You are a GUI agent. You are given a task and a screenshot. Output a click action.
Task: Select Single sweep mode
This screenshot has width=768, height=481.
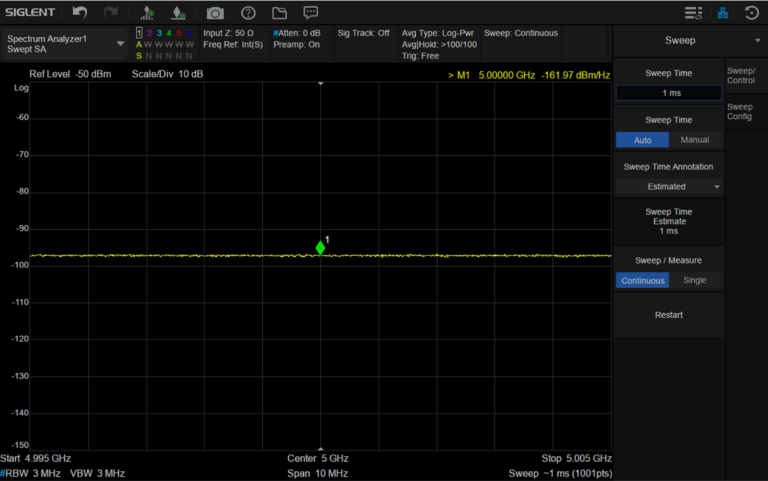695,280
